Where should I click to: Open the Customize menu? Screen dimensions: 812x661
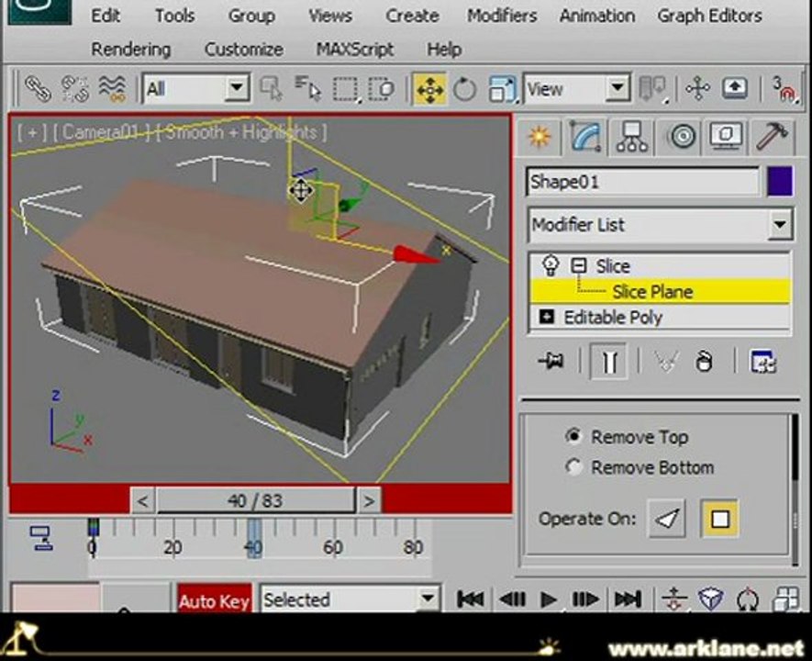click(244, 50)
